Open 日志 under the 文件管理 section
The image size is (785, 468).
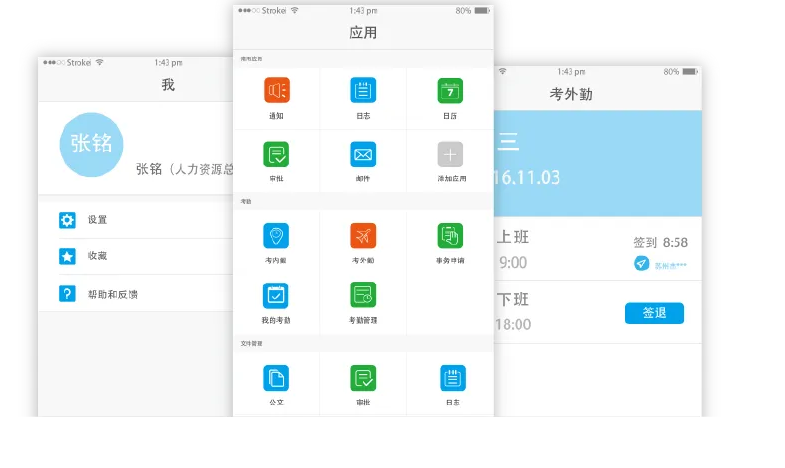click(452, 378)
